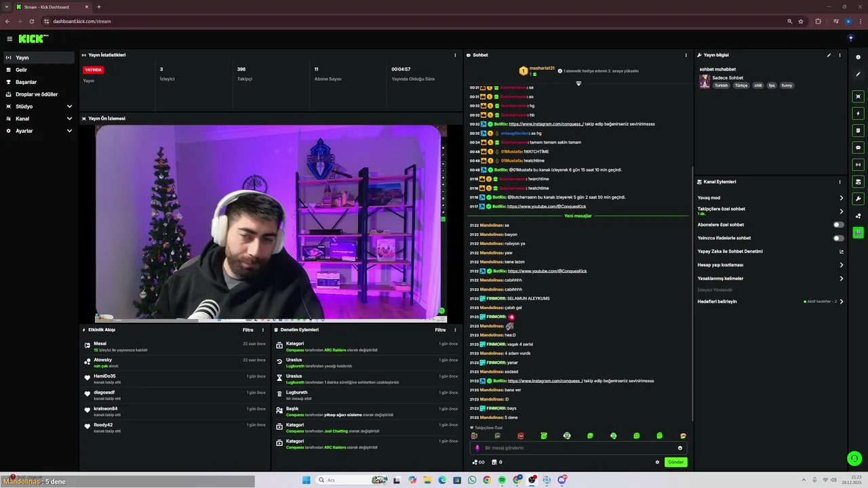Click the Windows taskbar search box

353,480
